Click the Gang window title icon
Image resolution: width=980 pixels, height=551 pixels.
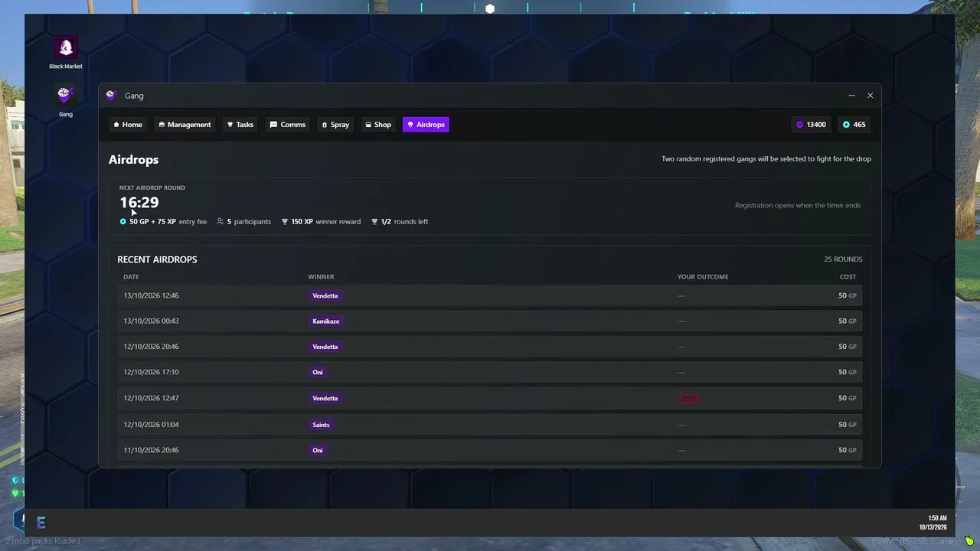[x=111, y=96]
